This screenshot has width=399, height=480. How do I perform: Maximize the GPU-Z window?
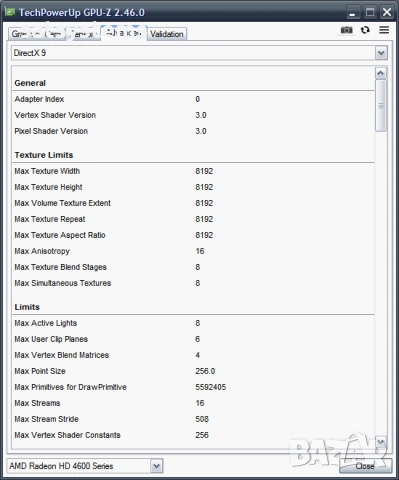point(370,13)
